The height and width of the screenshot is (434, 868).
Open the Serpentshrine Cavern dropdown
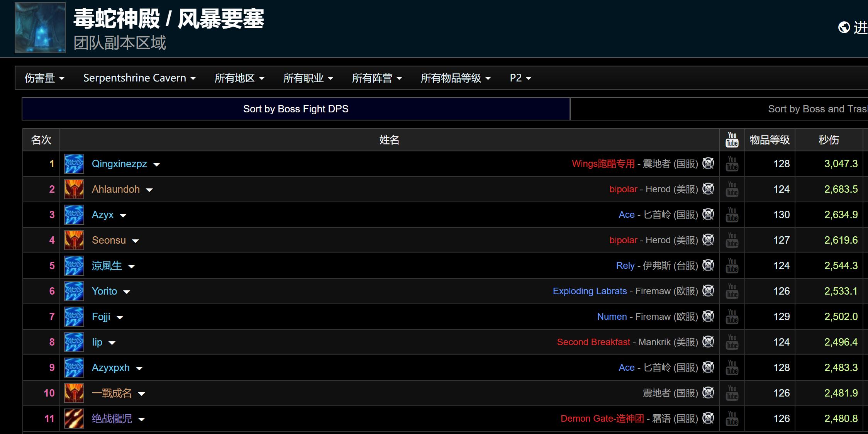pyautogui.click(x=140, y=78)
